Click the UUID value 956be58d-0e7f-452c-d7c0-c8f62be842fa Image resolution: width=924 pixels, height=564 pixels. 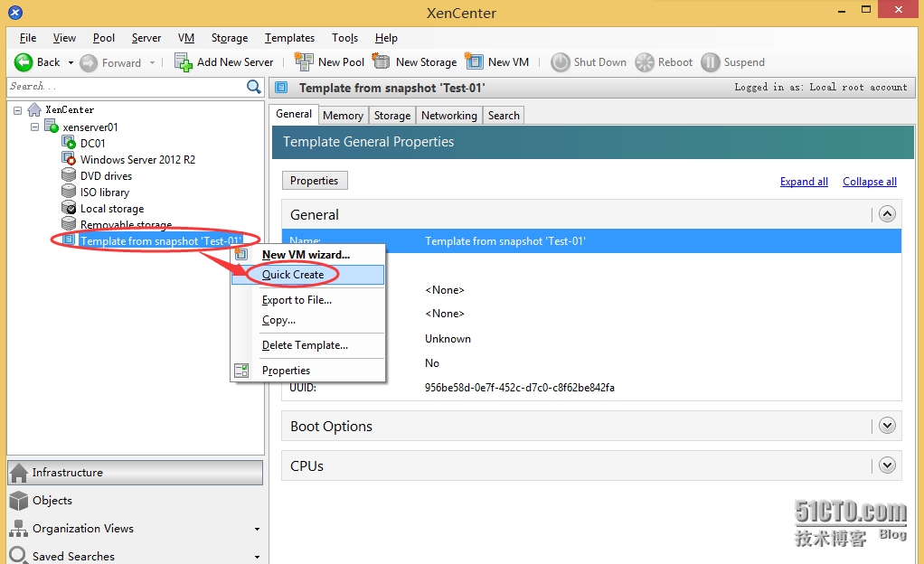point(519,388)
